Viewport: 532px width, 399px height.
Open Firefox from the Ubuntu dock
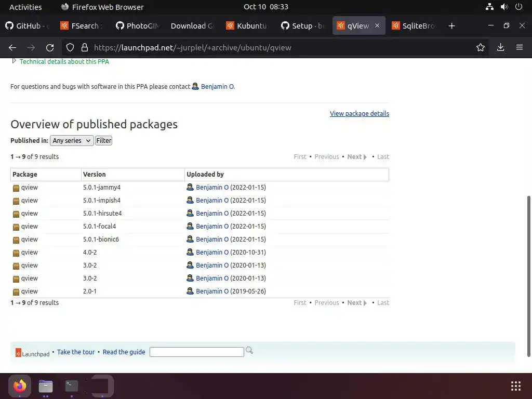click(20, 386)
